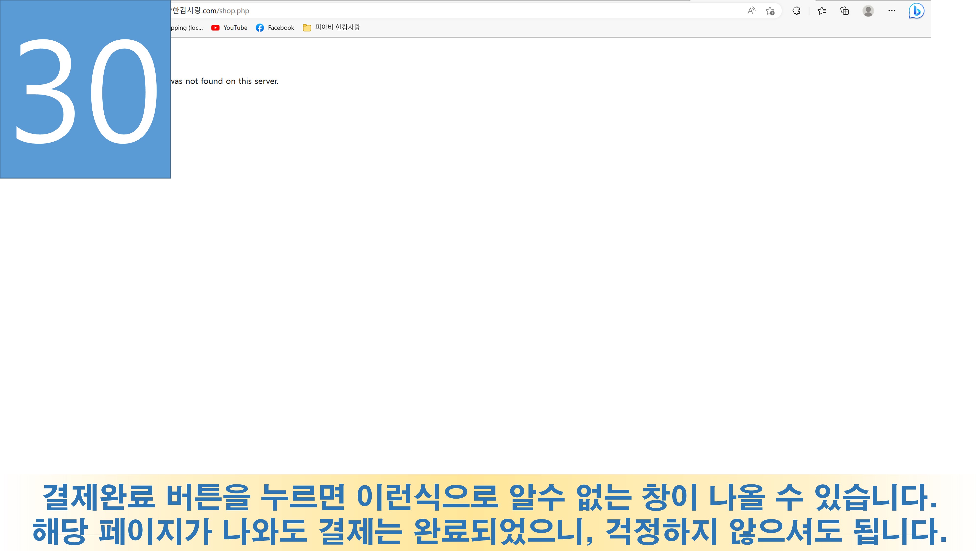
Task: Open the Bing chat sidebar icon
Action: pos(917,11)
